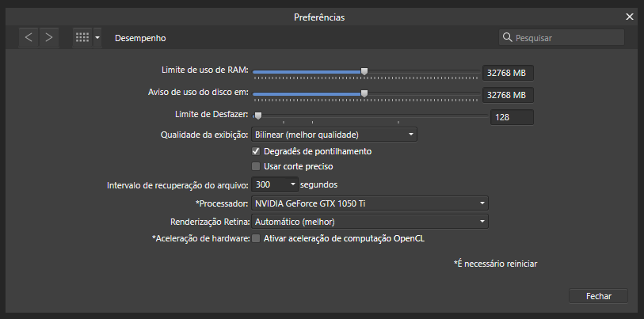Viewport: 644px width, 319px height.
Task: Click the disk warning 32768 MB value box
Action: (x=508, y=95)
